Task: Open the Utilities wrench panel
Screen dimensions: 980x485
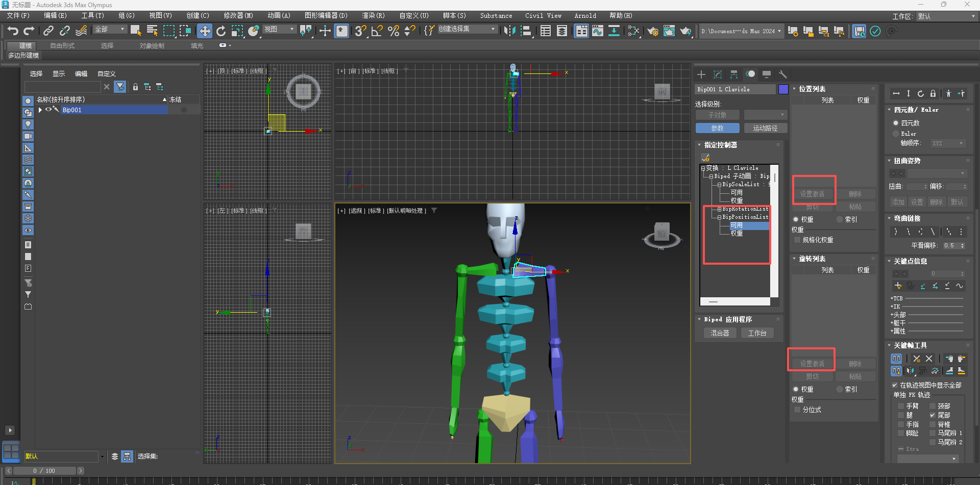Action: [x=783, y=74]
